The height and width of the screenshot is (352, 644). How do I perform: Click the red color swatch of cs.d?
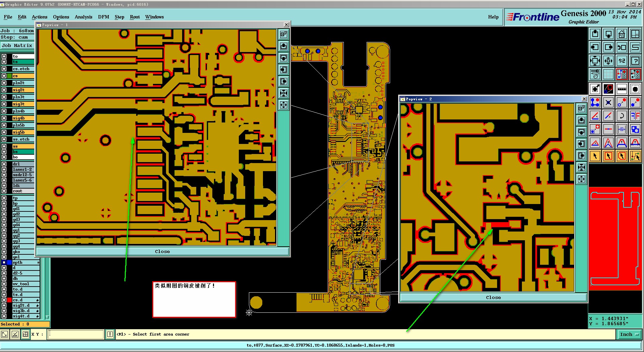pyautogui.click(x=9, y=300)
